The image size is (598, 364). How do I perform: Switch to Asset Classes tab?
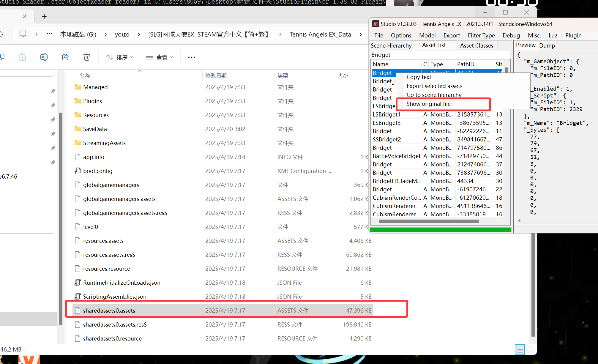476,45
